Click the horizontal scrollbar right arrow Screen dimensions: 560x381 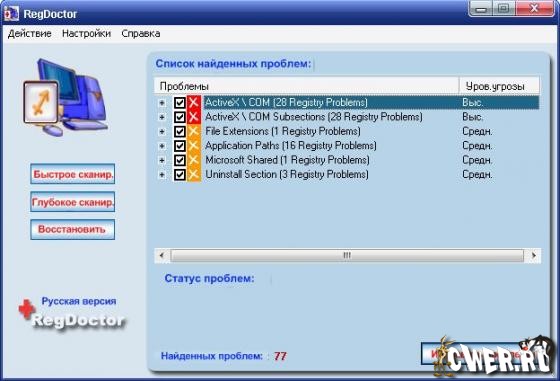coord(534,255)
